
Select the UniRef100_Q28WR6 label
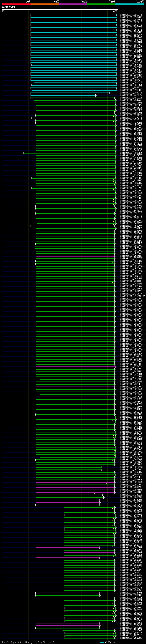pos(131,168)
